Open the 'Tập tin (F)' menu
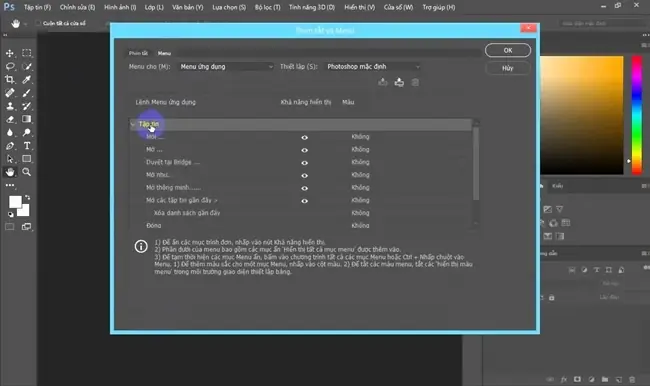The height and width of the screenshot is (386, 650). click(x=37, y=7)
